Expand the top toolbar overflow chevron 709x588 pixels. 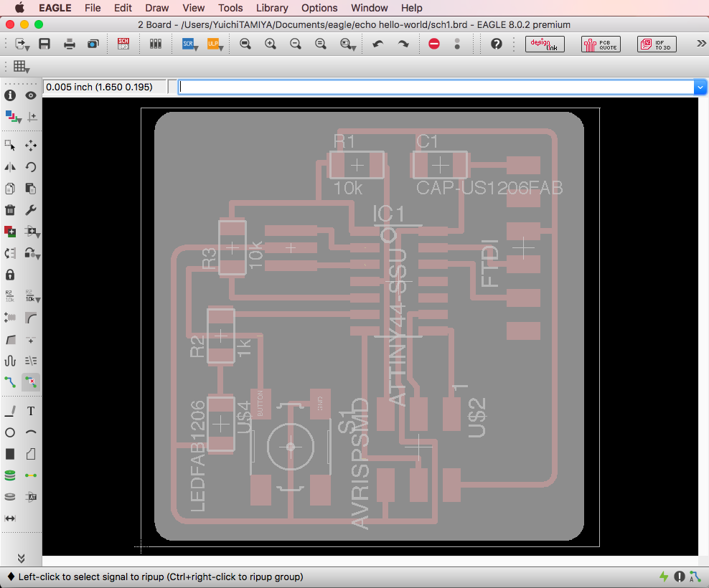[x=701, y=44]
